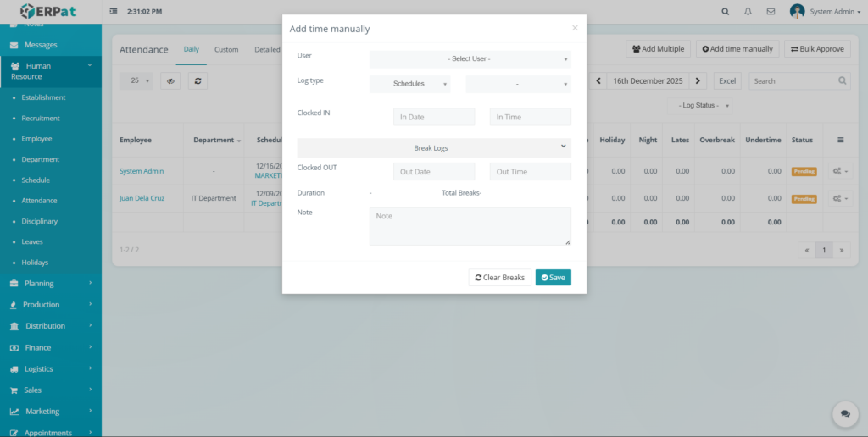Click the Add Multiple button
The width and height of the screenshot is (868, 437).
tap(658, 49)
